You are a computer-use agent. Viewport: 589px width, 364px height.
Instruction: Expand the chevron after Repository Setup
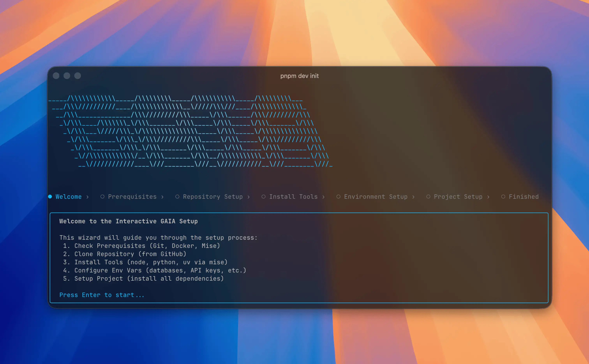click(x=249, y=197)
